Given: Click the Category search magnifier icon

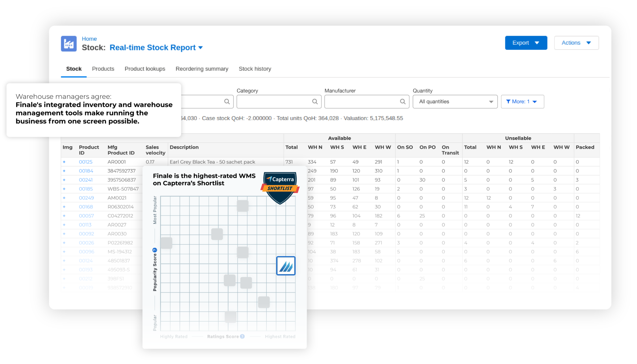Looking at the screenshot, I should tap(315, 101).
